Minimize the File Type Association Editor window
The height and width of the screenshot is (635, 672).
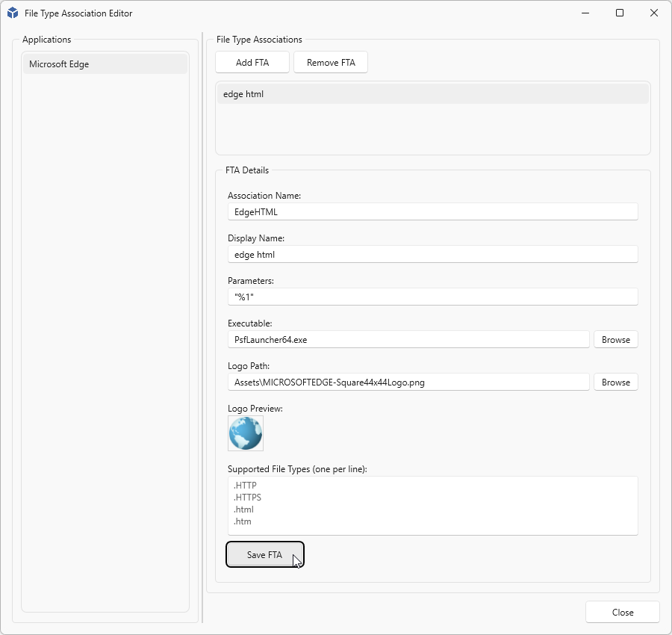[585, 13]
